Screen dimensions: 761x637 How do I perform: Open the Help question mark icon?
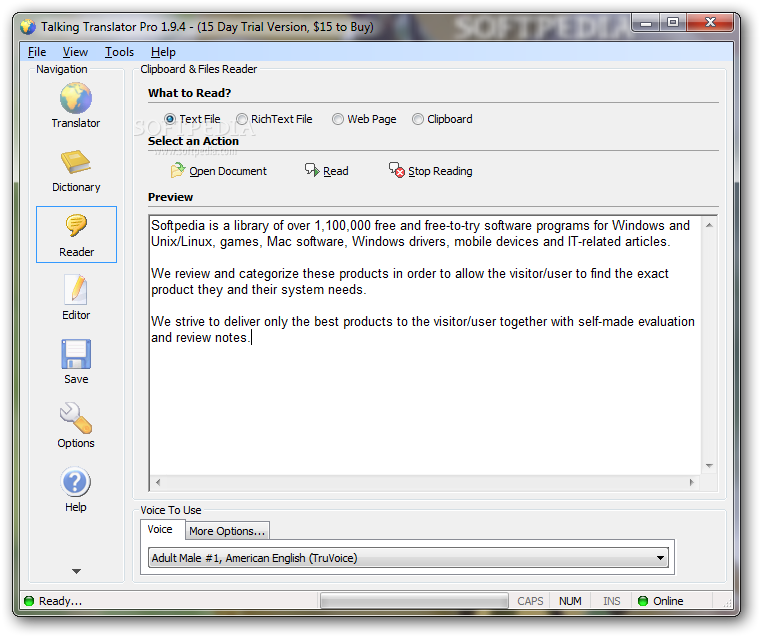click(76, 482)
